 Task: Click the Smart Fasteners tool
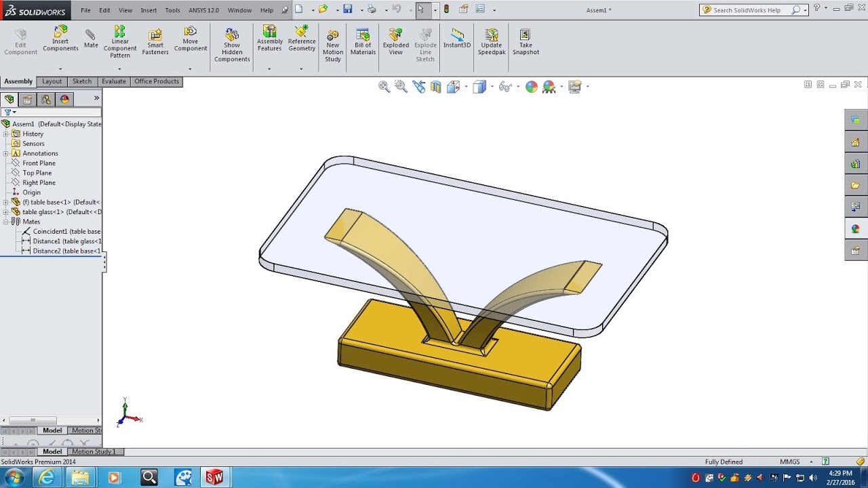tap(155, 42)
